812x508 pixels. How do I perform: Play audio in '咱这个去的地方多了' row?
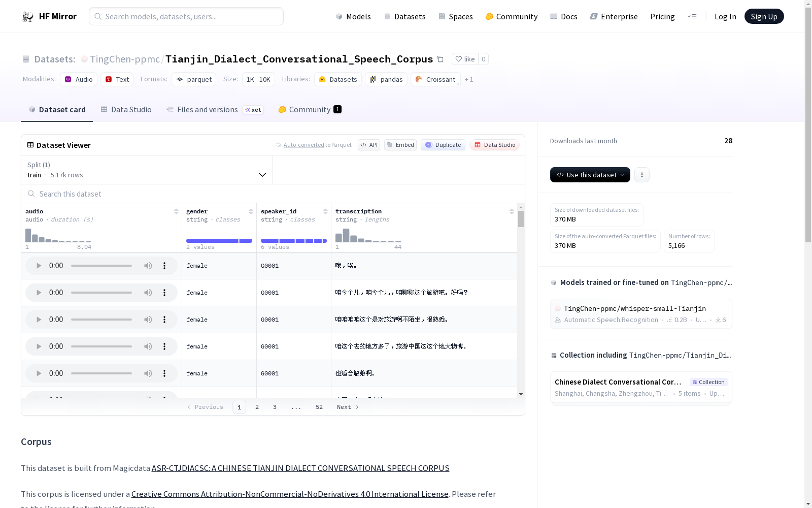(x=39, y=346)
